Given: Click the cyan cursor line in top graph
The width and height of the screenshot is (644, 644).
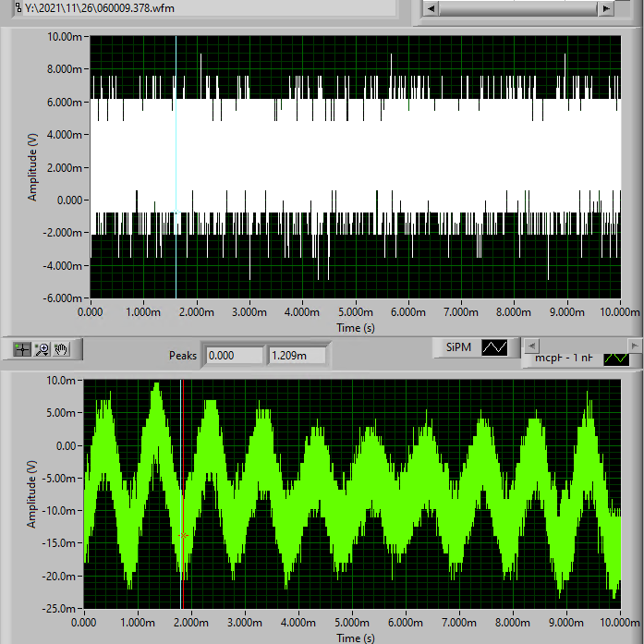Looking at the screenshot, I should click(x=176, y=166).
